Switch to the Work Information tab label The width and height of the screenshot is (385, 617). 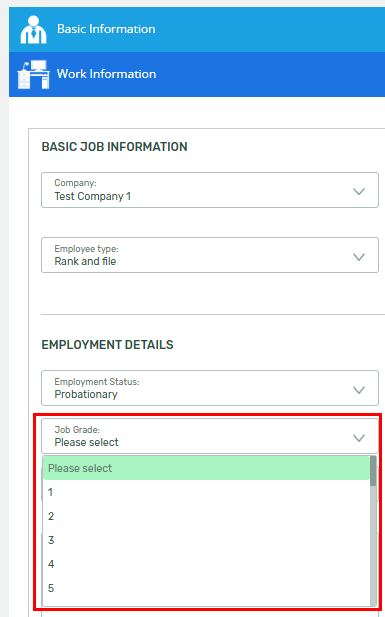(106, 74)
